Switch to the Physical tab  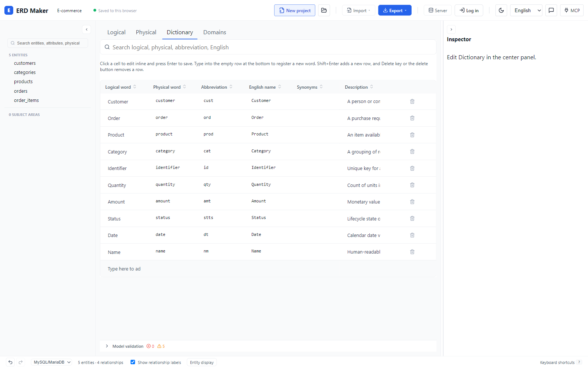click(146, 32)
